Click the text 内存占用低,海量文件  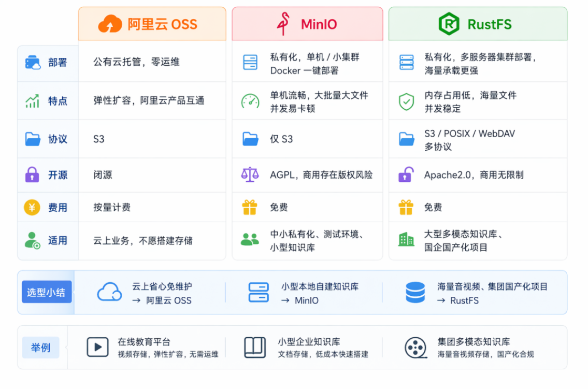click(470, 95)
